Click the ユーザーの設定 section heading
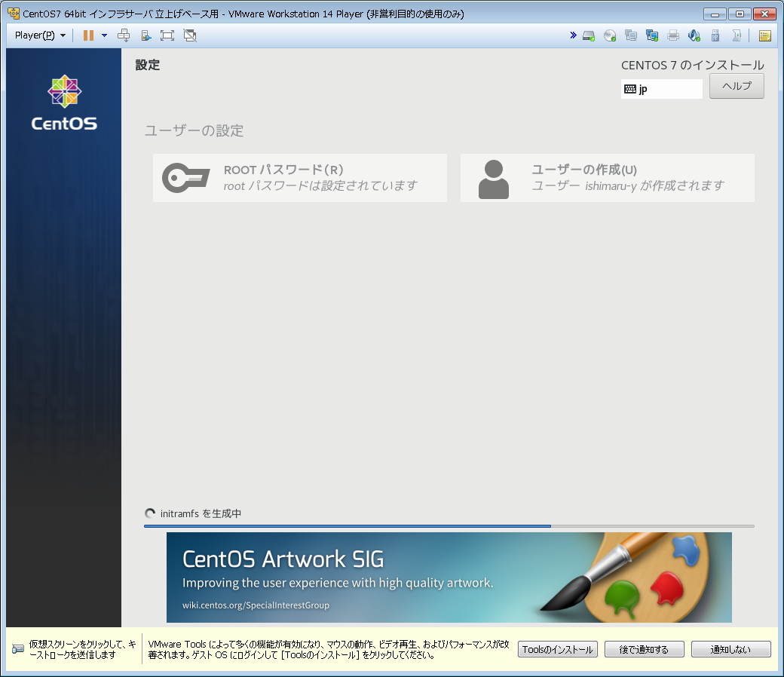784x677 pixels. click(194, 130)
